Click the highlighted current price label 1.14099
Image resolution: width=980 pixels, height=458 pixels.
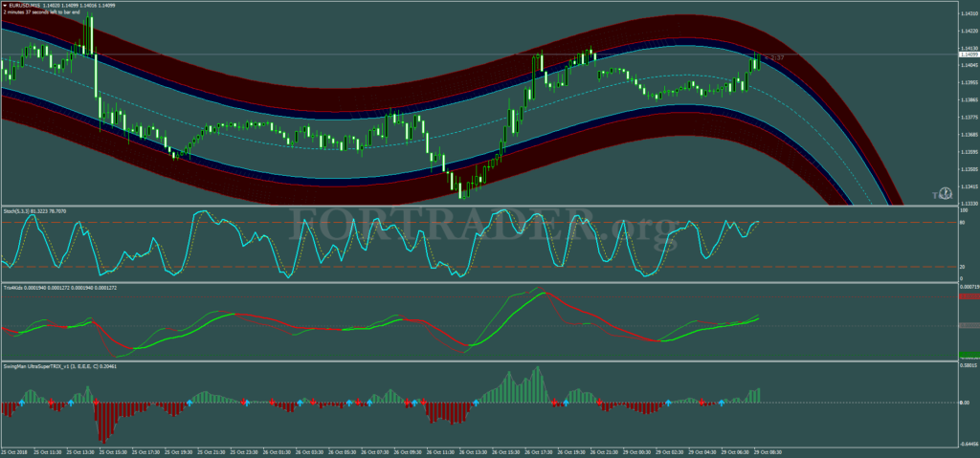coord(968,55)
